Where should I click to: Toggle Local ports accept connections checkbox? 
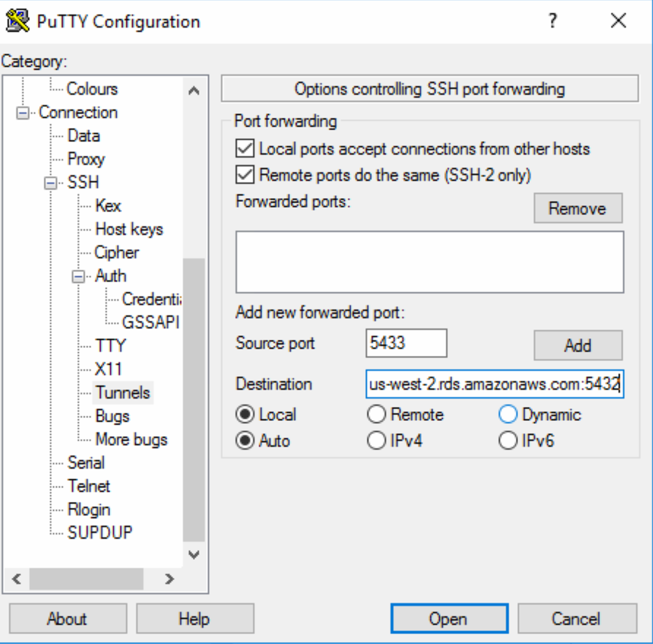pyautogui.click(x=245, y=148)
